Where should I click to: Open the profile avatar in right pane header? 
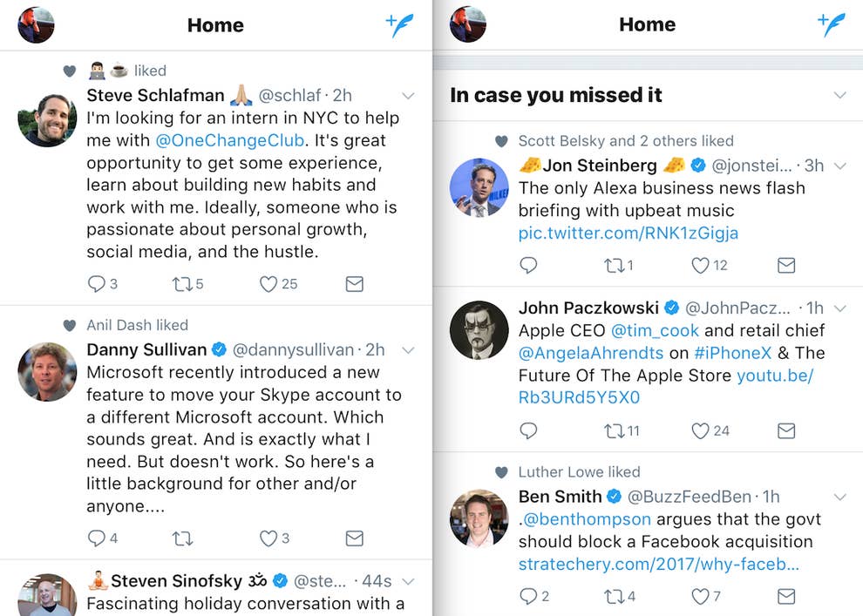(468, 25)
